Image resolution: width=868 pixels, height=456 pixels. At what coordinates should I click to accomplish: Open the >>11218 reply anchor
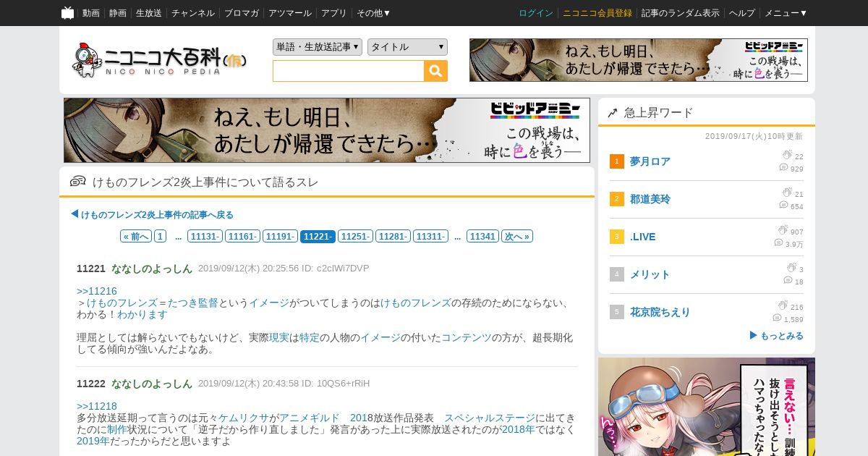point(97,406)
